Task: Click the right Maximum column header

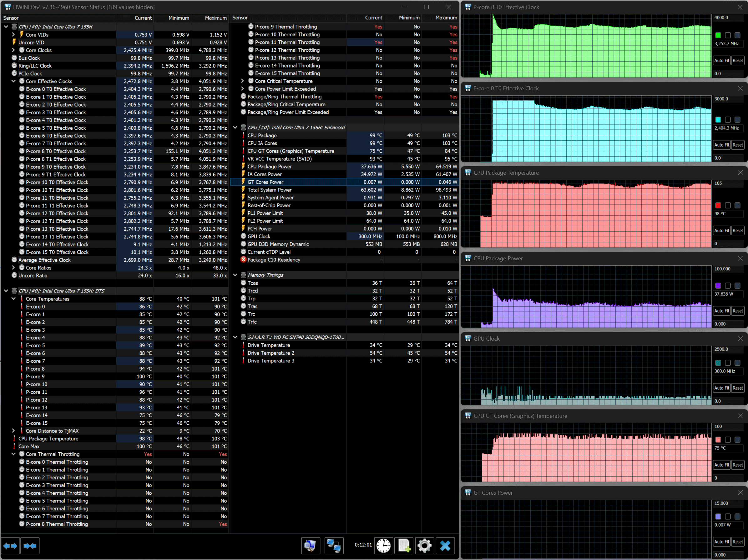Action: click(446, 18)
